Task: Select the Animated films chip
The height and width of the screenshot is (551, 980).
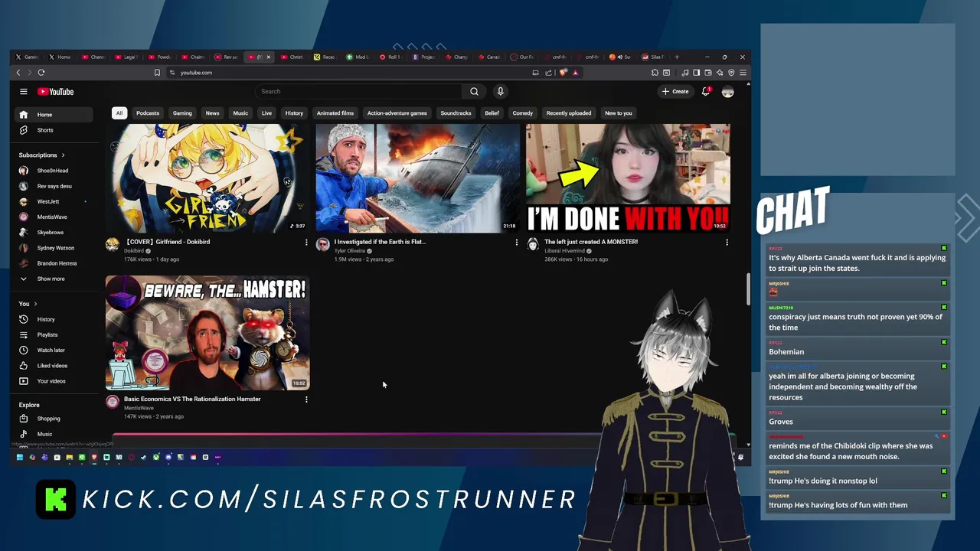Action: [x=335, y=113]
